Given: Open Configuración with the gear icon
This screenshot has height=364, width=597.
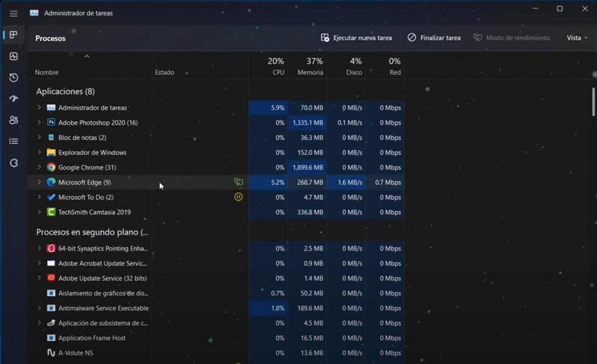Looking at the screenshot, I should pos(13,163).
